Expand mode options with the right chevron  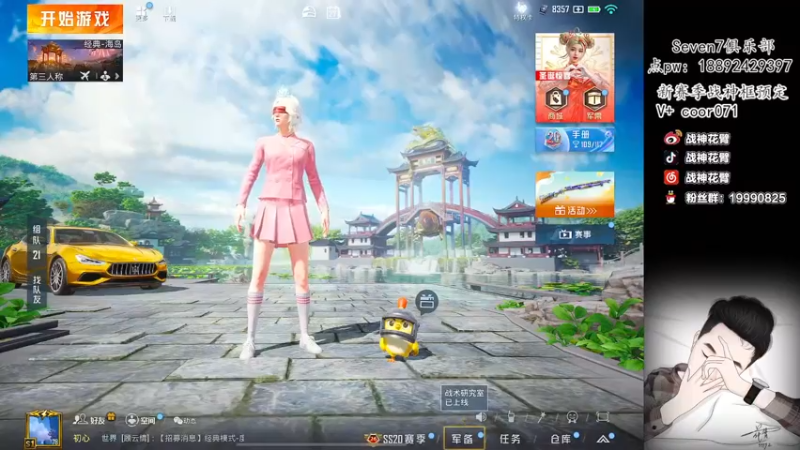point(117,76)
